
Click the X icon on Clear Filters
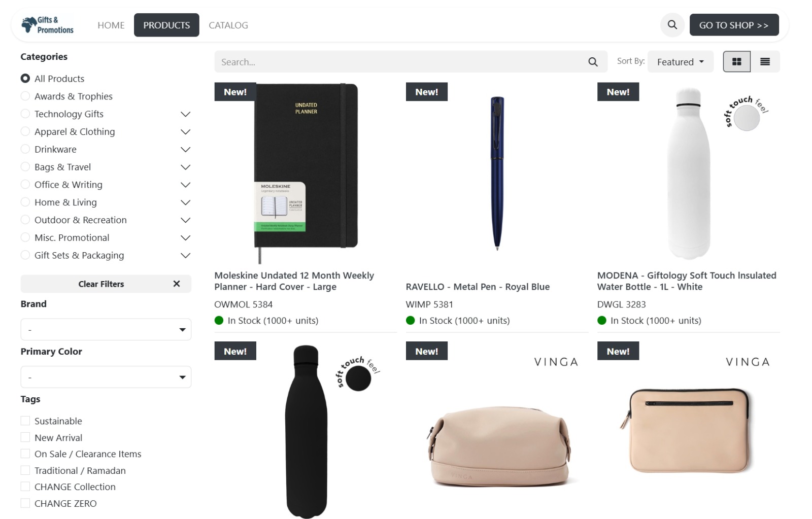click(177, 284)
